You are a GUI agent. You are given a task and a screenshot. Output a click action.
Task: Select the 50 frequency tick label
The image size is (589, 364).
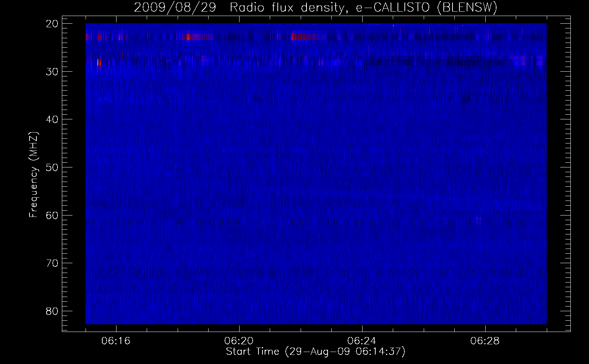[x=52, y=167]
